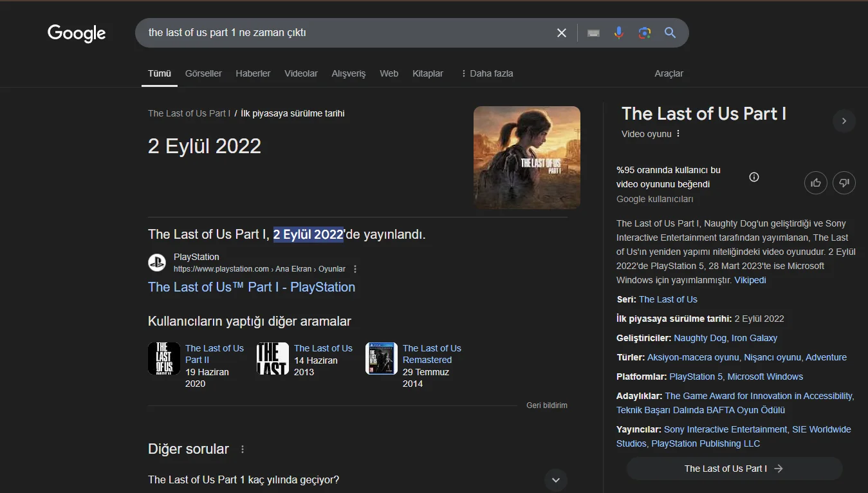Click the Google logo
Viewport: 868px width, 493px height.
[77, 33]
